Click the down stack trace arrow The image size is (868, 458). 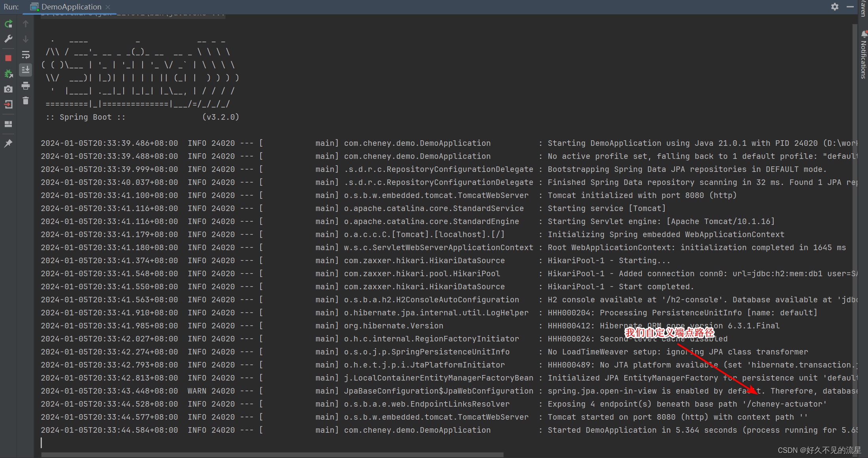click(x=26, y=39)
